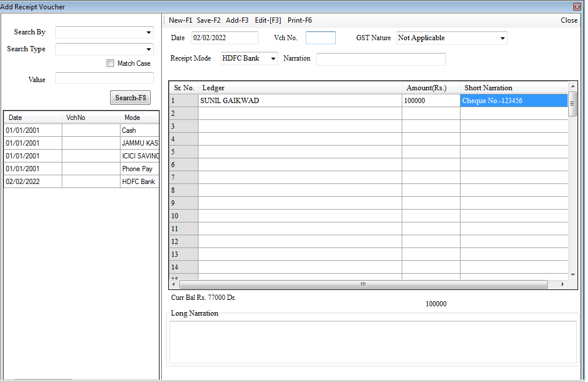The height and width of the screenshot is (382, 588).
Task: Click inside the Long Narration text box
Action: 373,342
